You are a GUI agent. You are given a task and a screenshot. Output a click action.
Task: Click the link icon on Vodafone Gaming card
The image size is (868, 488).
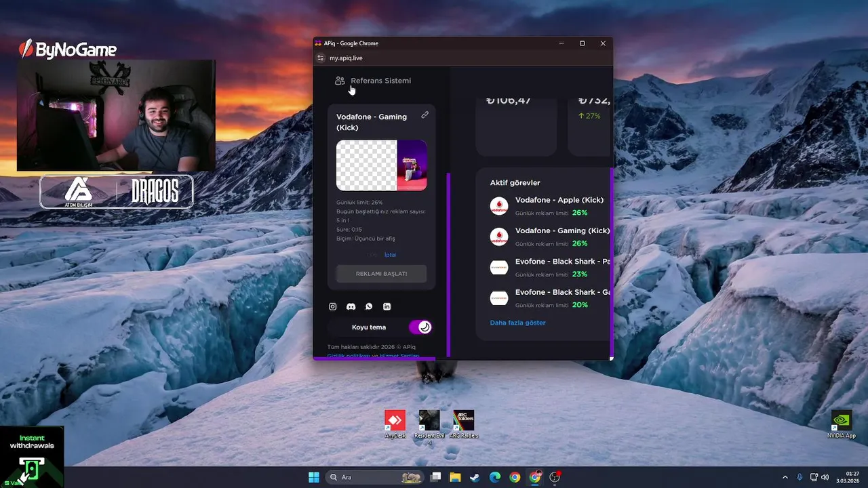pos(425,115)
